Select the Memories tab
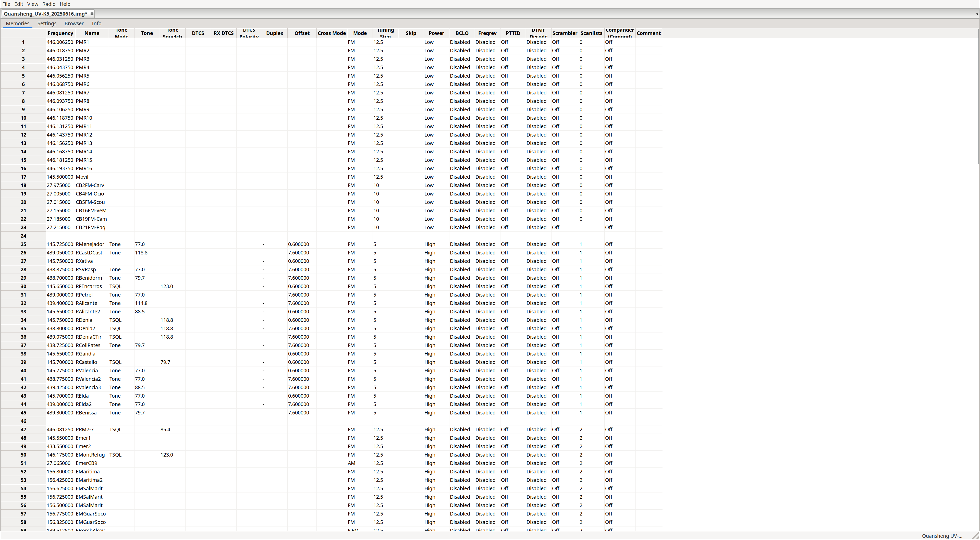This screenshot has height=540, width=980. click(x=18, y=23)
